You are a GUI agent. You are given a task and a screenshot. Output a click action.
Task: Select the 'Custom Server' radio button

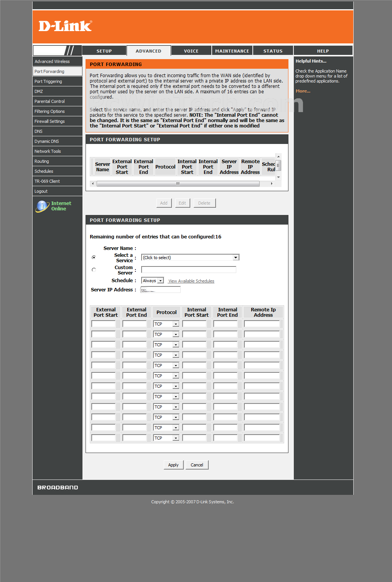[94, 270]
